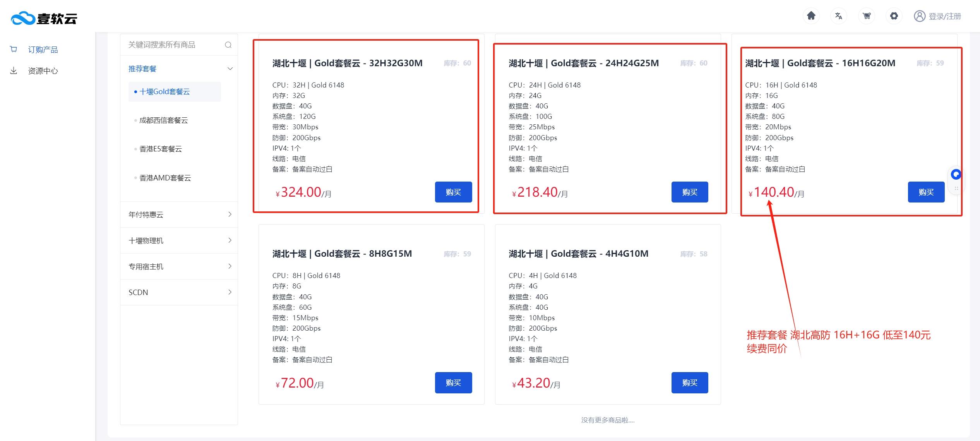Open the floating chat support icon
Viewport: 980px width, 441px height.
[956, 175]
